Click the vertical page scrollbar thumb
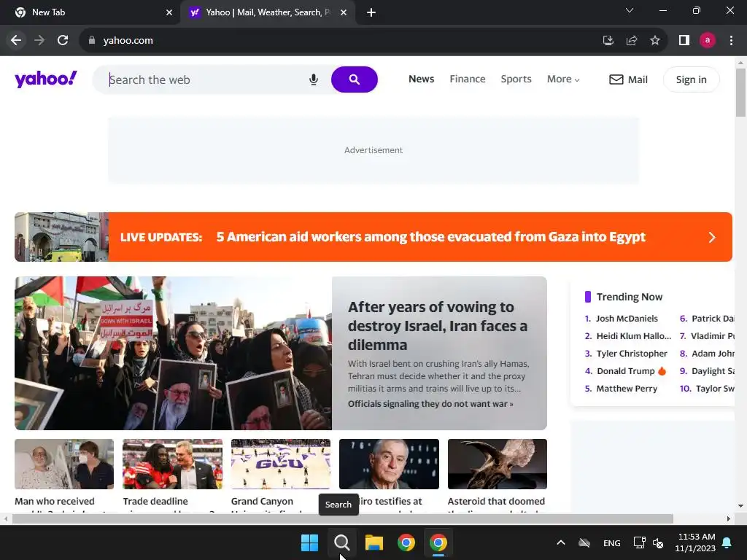747x560 pixels. click(740, 93)
